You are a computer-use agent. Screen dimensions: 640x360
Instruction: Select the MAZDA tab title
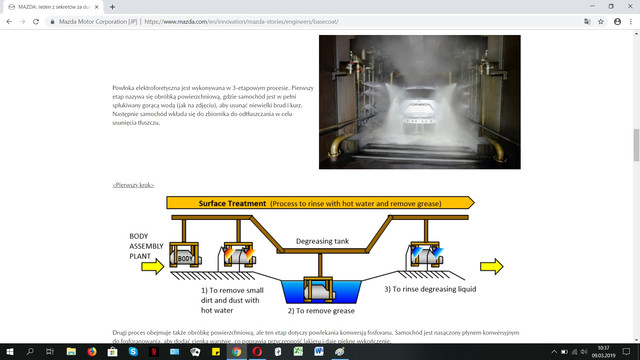click(x=54, y=7)
